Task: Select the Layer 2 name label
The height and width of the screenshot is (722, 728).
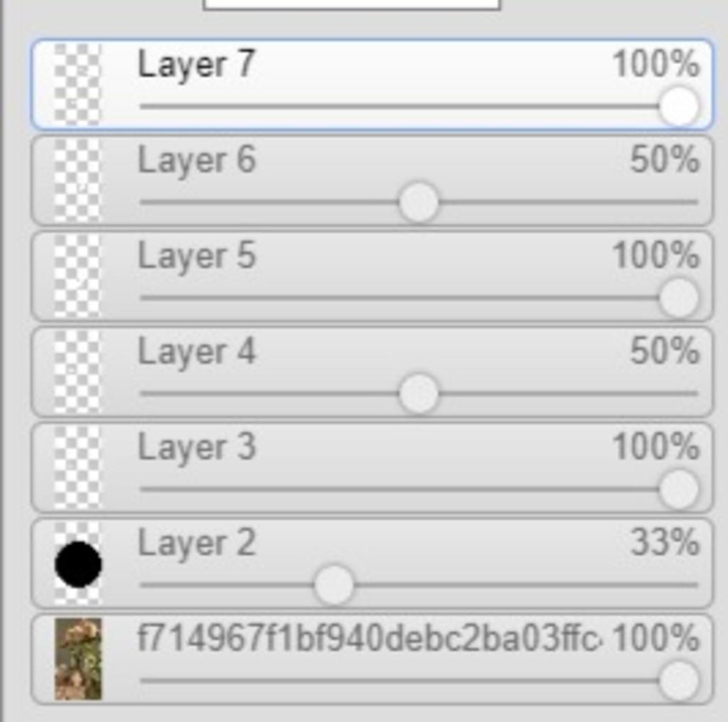Action: 197,544
